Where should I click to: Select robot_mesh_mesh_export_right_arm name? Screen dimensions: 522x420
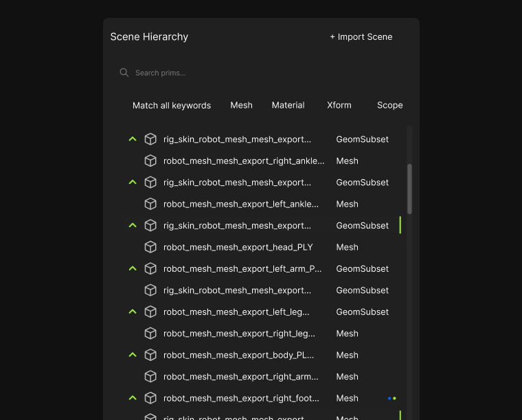pos(240,377)
